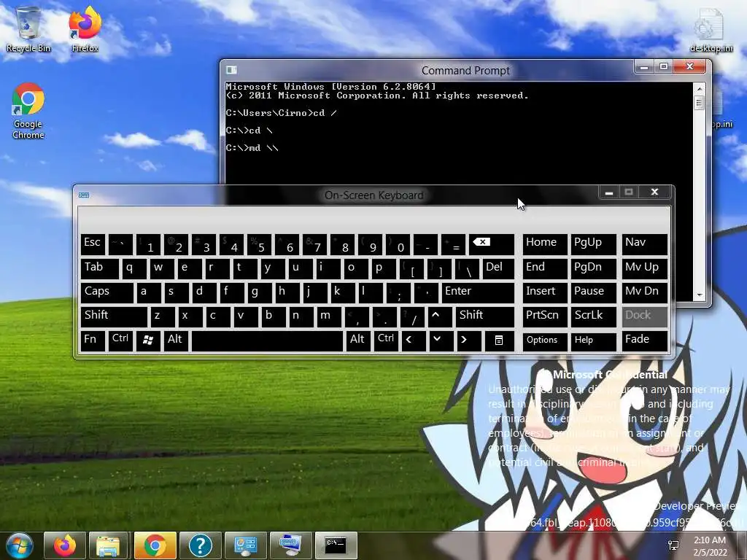
Task: Click the number 5 key
Action: tap(259, 244)
